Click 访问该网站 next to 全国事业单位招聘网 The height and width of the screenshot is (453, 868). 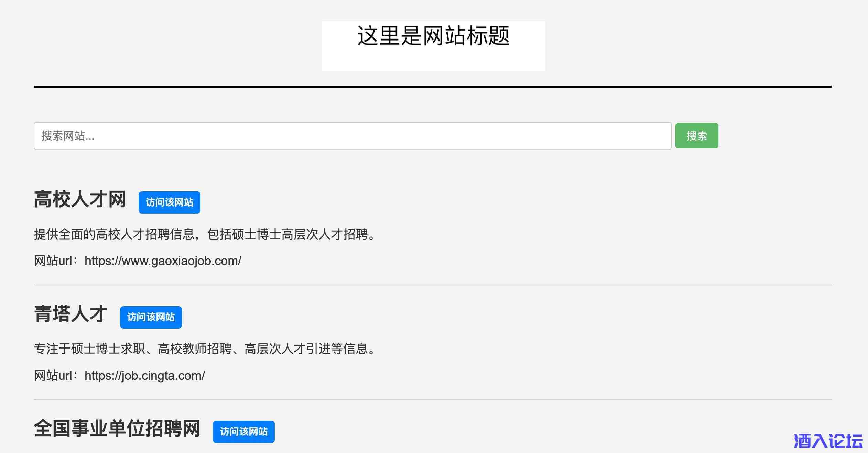(x=243, y=432)
